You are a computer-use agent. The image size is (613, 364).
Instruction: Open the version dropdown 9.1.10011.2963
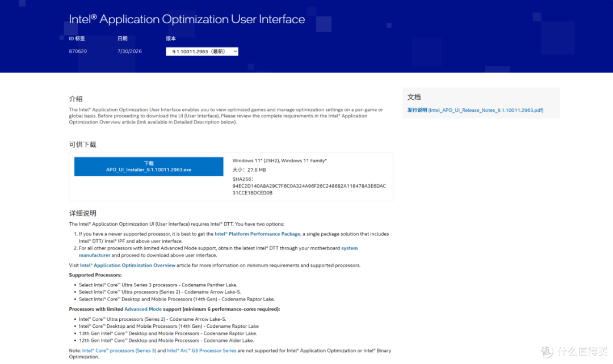(x=201, y=52)
